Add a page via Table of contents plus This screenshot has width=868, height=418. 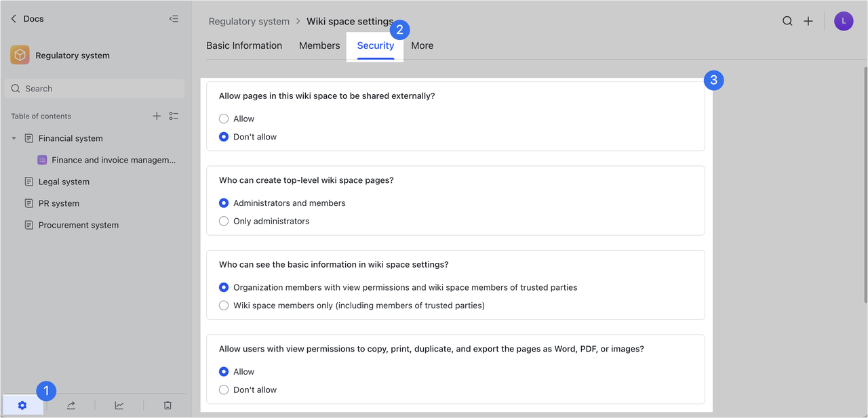157,116
